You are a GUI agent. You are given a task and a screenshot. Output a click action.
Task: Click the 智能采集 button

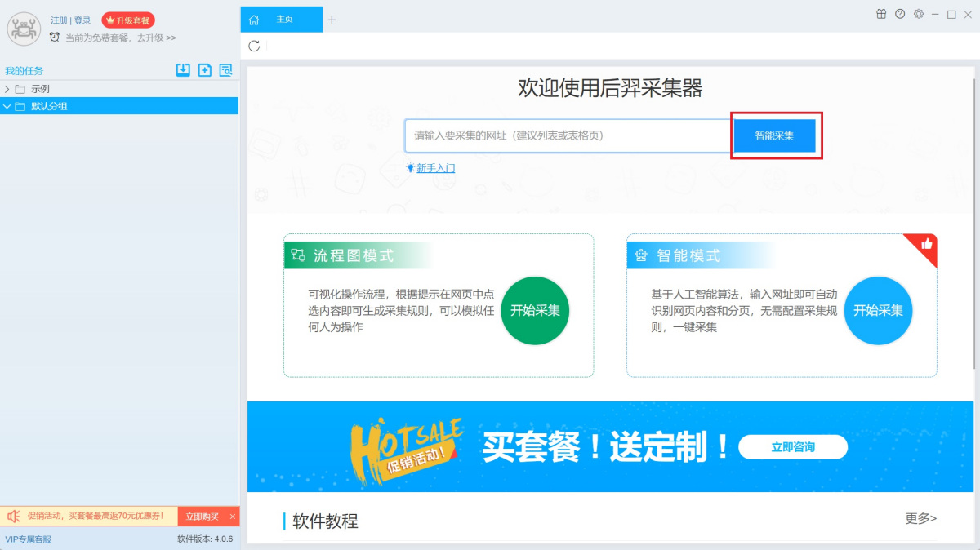pos(774,135)
